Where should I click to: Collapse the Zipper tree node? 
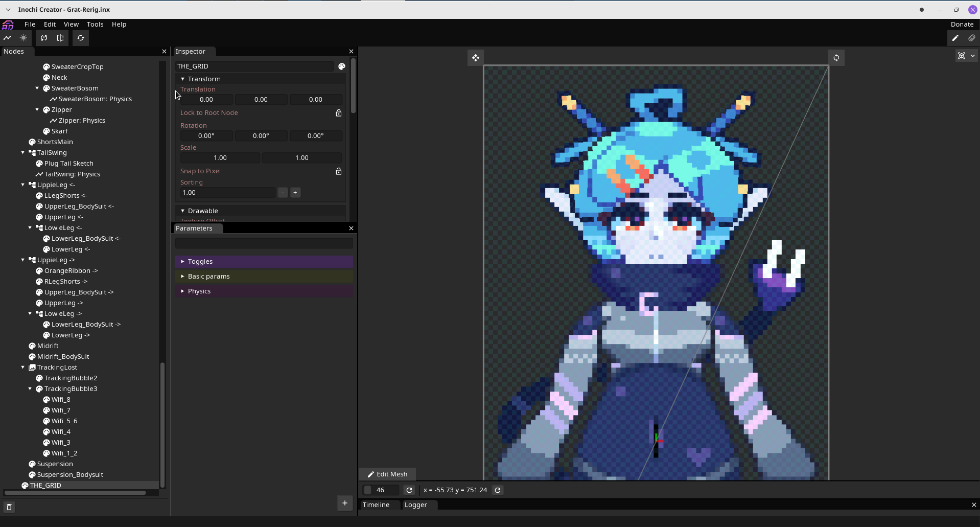[x=37, y=110]
